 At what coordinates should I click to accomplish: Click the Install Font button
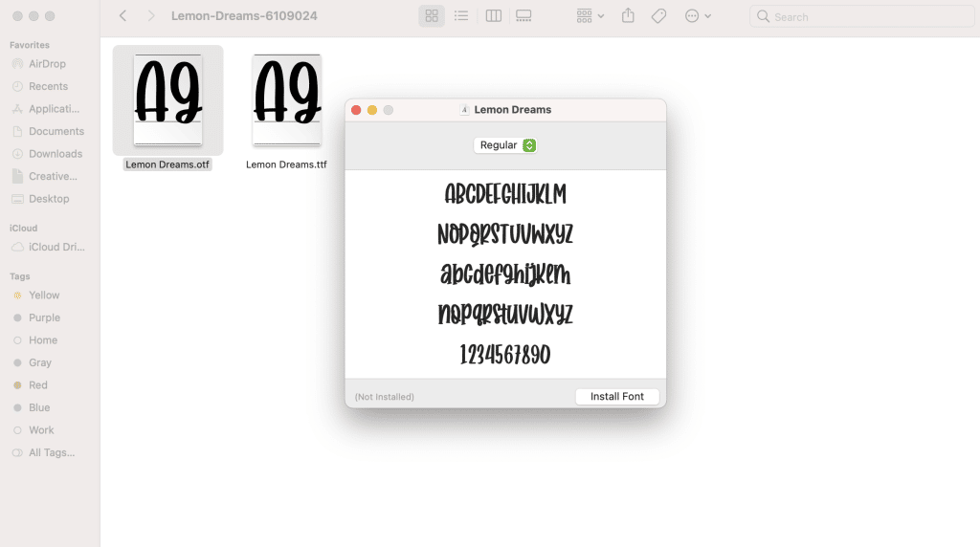(617, 397)
